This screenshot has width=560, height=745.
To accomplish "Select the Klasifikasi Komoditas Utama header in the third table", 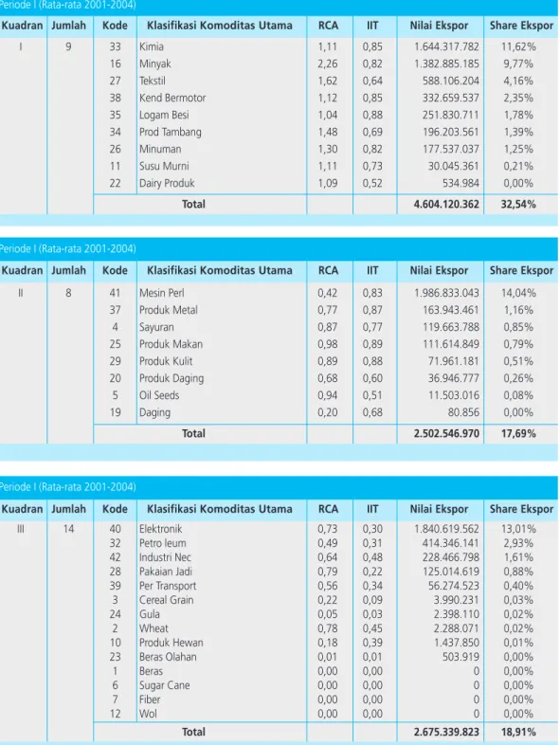I will [220, 509].
